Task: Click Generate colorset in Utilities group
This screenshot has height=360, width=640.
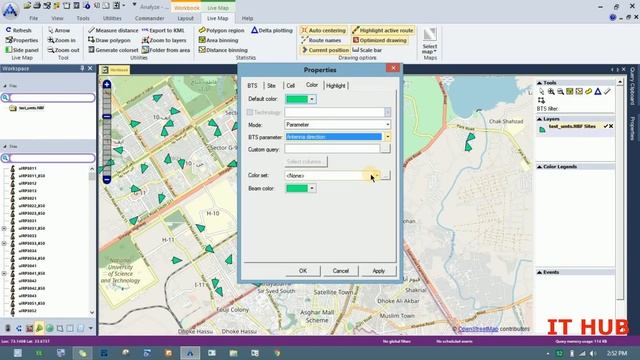Action: (113, 50)
